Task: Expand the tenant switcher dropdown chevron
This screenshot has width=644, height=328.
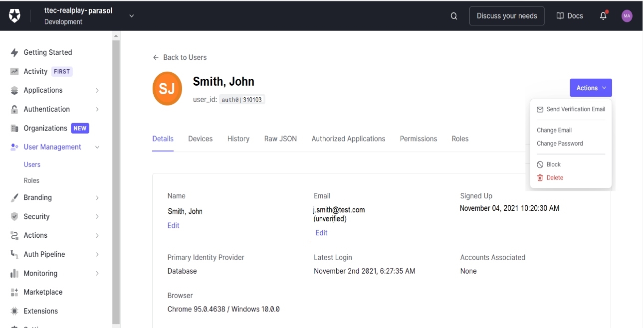Action: (132, 16)
